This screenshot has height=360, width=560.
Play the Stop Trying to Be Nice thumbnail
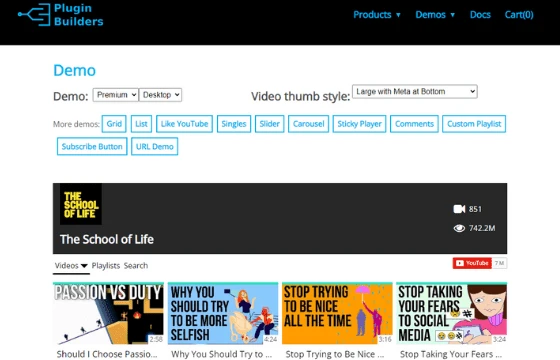(337, 313)
